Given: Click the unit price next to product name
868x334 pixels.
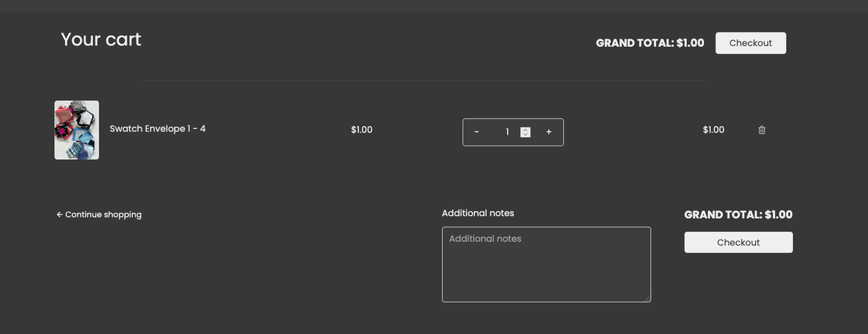Looking at the screenshot, I should (x=361, y=130).
